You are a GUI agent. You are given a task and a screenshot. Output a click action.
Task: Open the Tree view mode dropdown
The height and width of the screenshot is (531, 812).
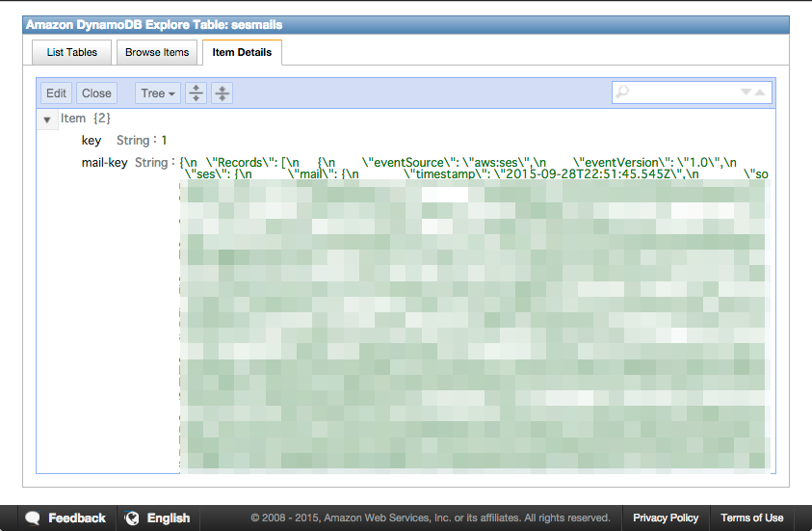(x=158, y=93)
